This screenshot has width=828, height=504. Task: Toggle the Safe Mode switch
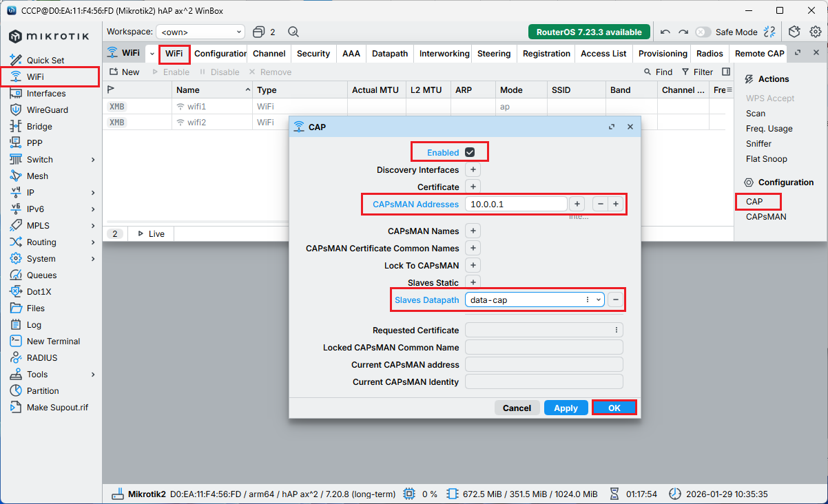pos(703,32)
